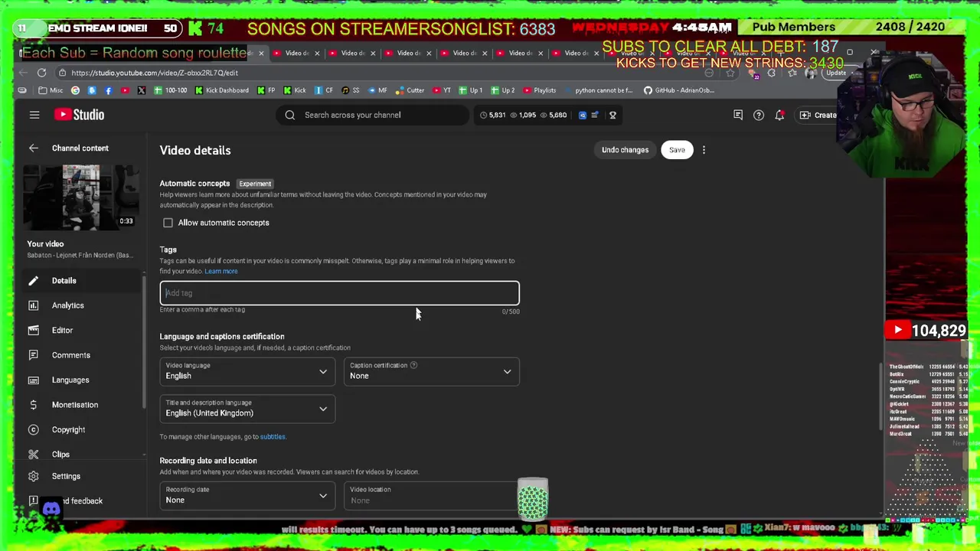Open the Help question mark icon
Image resolution: width=980 pixels, height=551 pixels.
click(759, 115)
